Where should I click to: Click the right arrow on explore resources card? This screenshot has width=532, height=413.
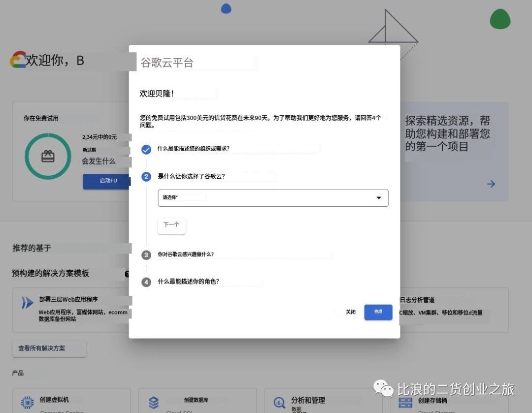click(491, 184)
